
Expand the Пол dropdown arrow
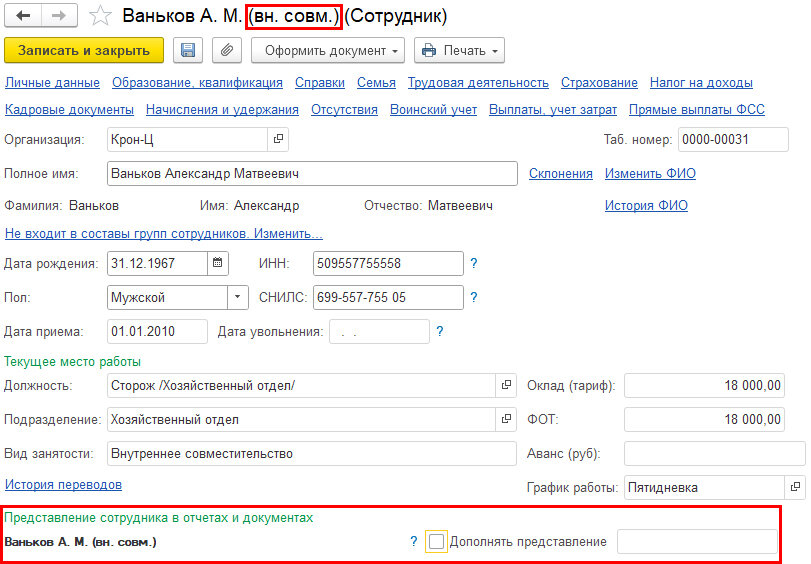tap(238, 297)
